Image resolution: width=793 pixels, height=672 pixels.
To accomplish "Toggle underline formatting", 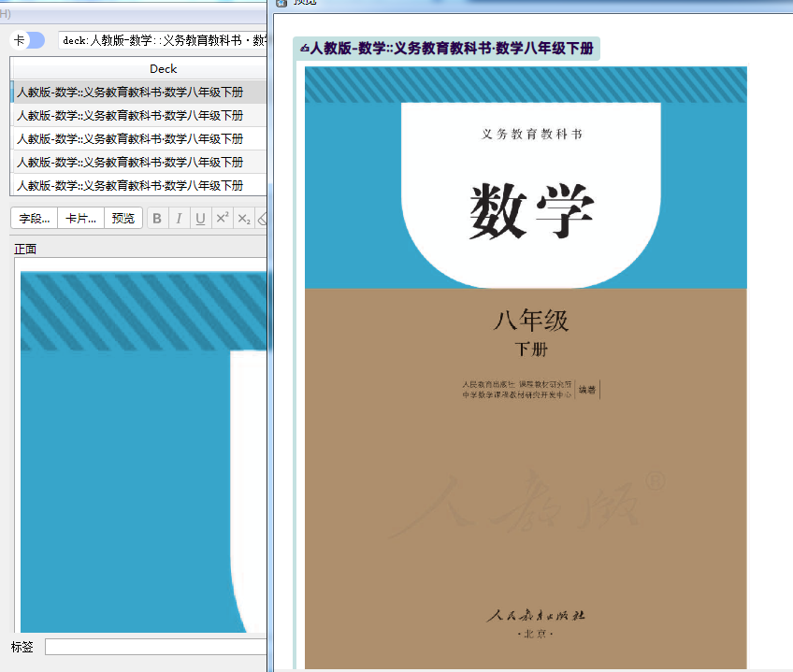I will pos(200,219).
